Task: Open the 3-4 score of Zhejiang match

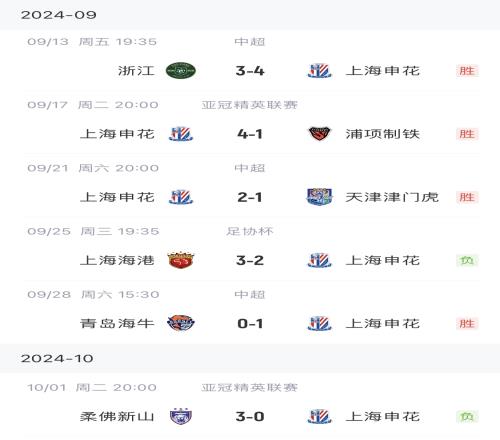Action: (x=250, y=71)
